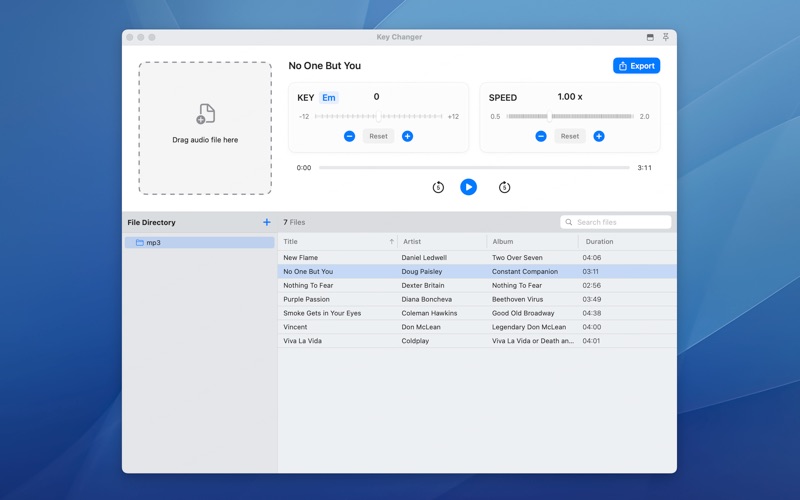Image resolution: width=800 pixels, height=500 pixels.
Task: Click artist Don McLean
Action: tap(420, 327)
